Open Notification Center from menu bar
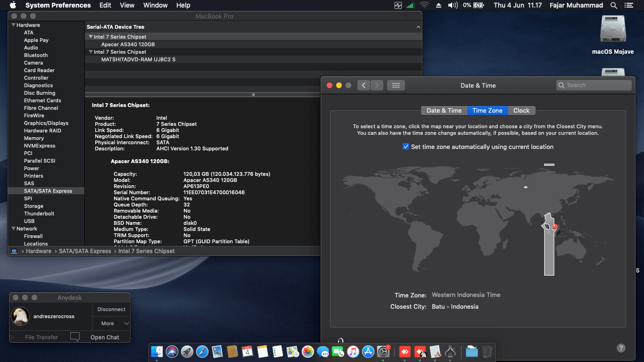The image size is (644, 362). click(x=628, y=6)
